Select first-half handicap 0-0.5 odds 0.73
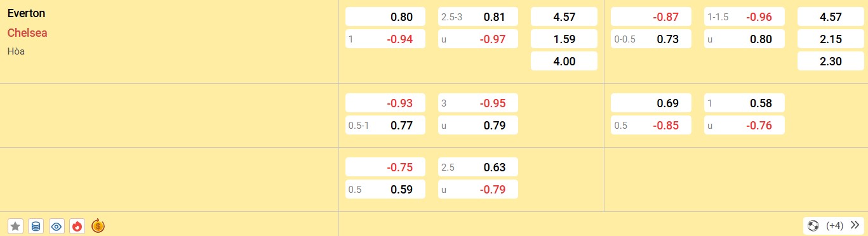868x236 pixels. pos(651,39)
